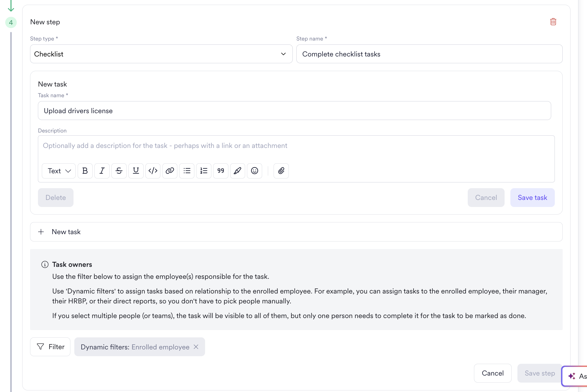Click the Delete task button

(56, 198)
